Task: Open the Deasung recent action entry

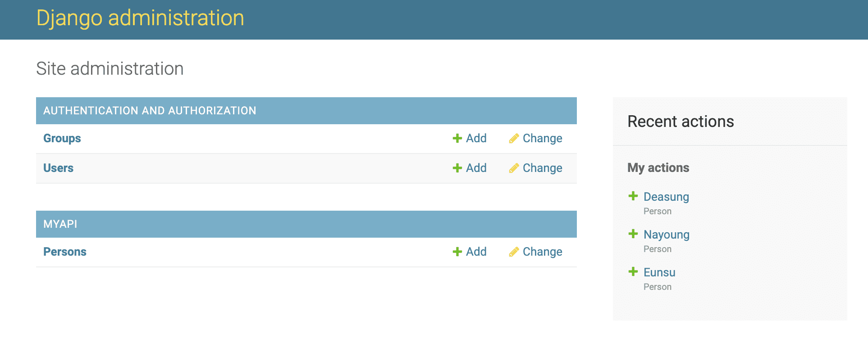Action: coord(666,197)
